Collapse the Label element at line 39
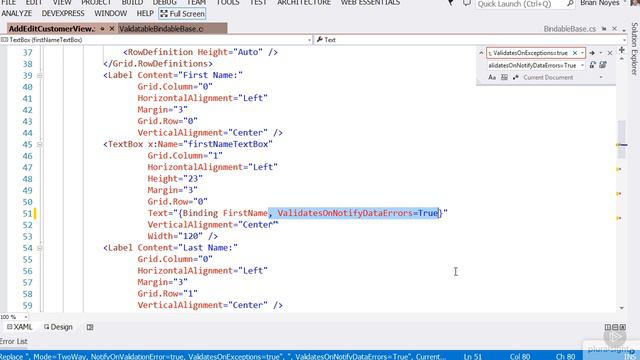The height and width of the screenshot is (360, 640). pyautogui.click(x=40, y=76)
